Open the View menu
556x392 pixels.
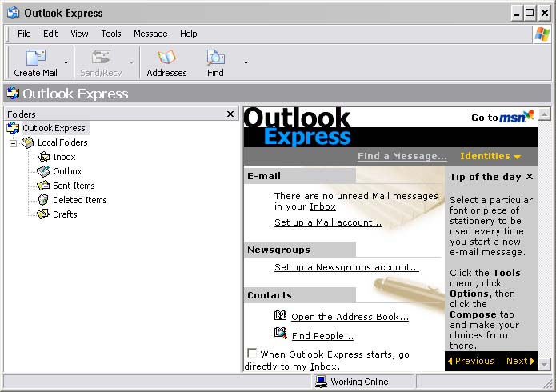[x=79, y=34]
